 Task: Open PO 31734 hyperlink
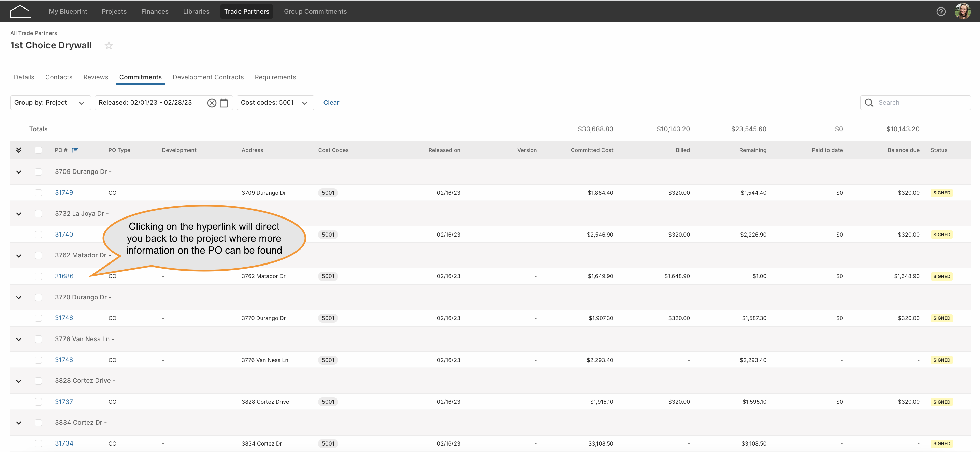(x=64, y=443)
